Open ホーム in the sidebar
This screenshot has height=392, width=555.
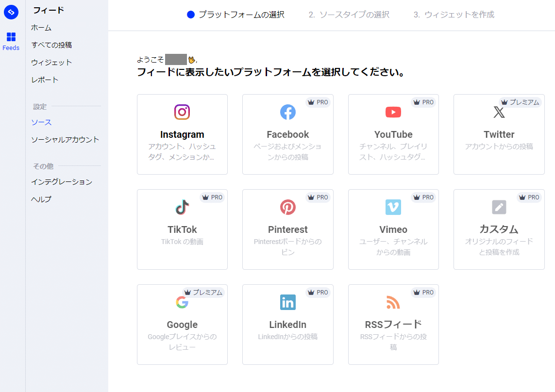[41, 28]
